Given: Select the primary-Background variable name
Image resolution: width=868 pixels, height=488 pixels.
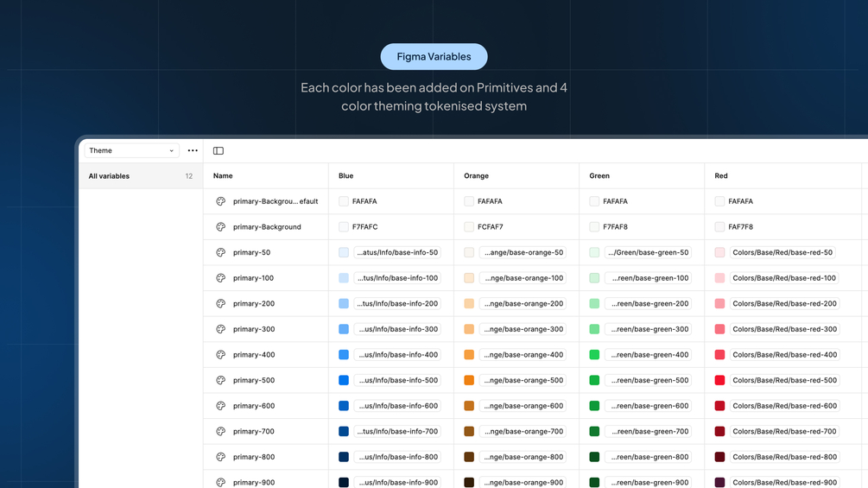Looking at the screenshot, I should 267,227.
